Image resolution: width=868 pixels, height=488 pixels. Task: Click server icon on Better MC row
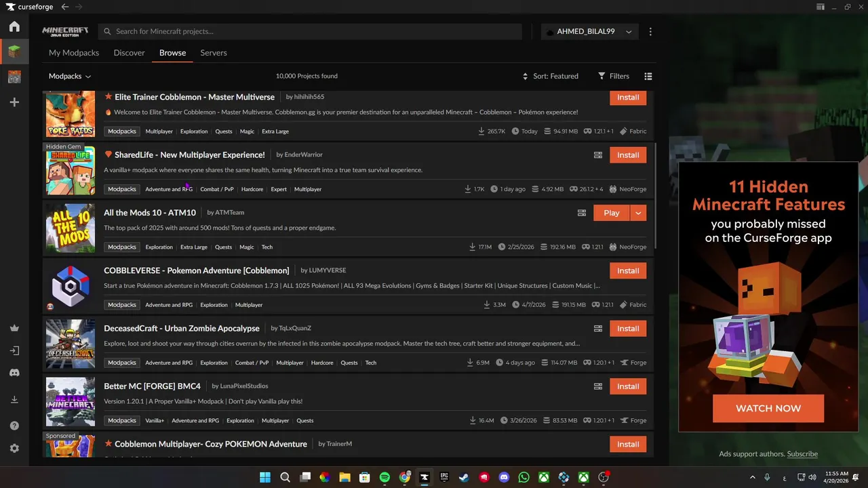(x=598, y=386)
